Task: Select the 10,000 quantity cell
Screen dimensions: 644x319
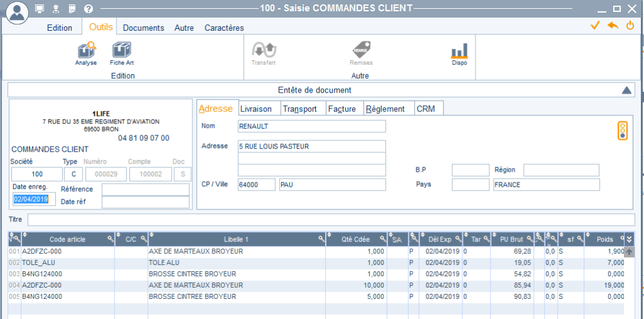Action: click(x=356, y=285)
